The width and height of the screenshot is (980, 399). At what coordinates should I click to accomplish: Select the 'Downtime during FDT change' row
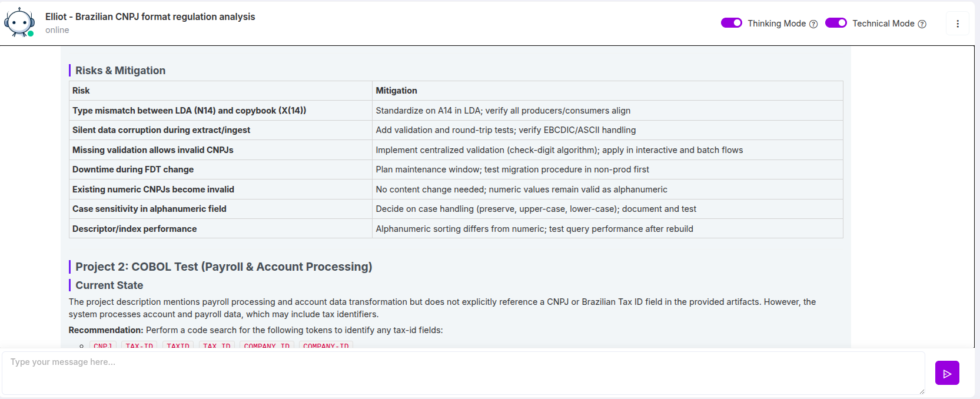point(133,169)
